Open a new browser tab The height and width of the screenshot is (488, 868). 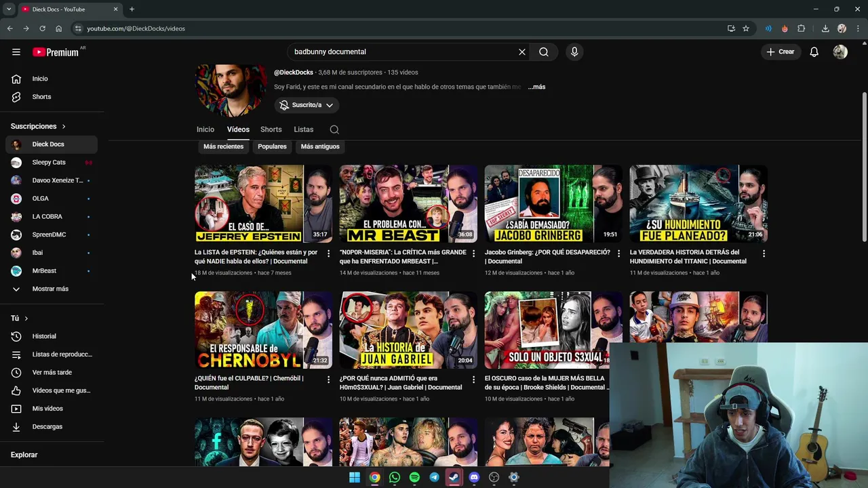tap(132, 9)
